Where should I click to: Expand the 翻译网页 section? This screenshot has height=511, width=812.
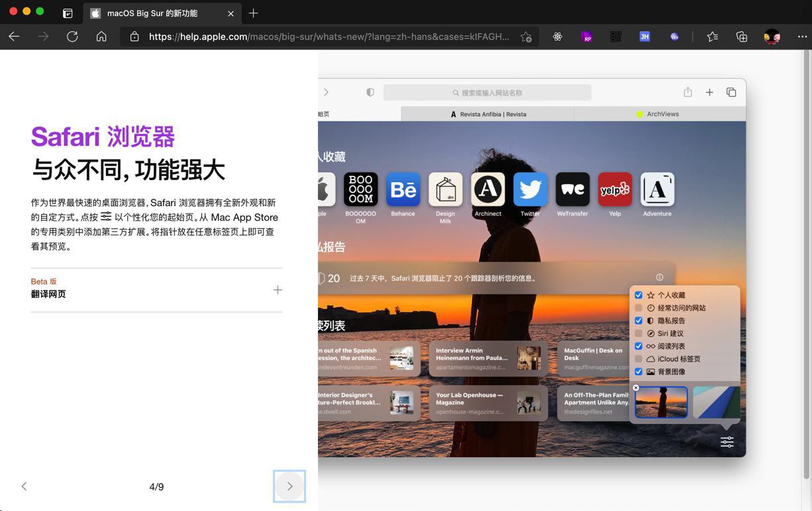tap(278, 290)
